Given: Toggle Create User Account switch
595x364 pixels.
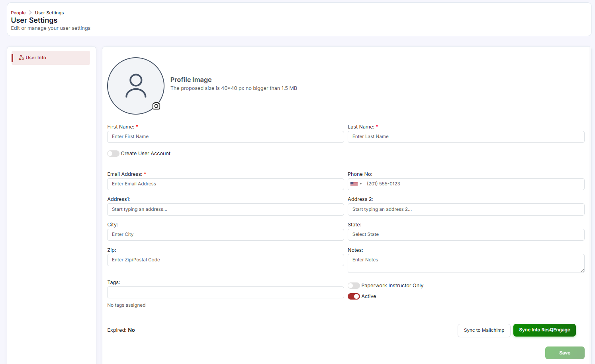Looking at the screenshot, I should (x=113, y=154).
